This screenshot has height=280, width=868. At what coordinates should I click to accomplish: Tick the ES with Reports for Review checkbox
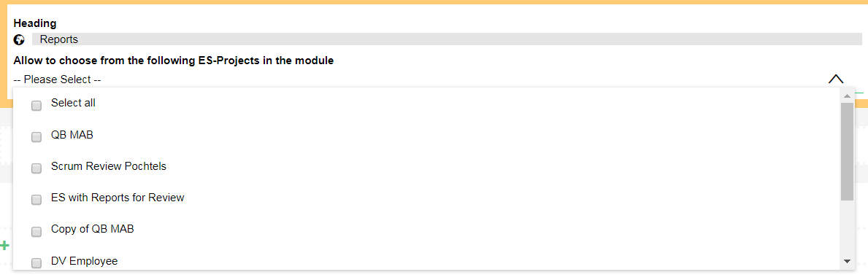click(37, 201)
